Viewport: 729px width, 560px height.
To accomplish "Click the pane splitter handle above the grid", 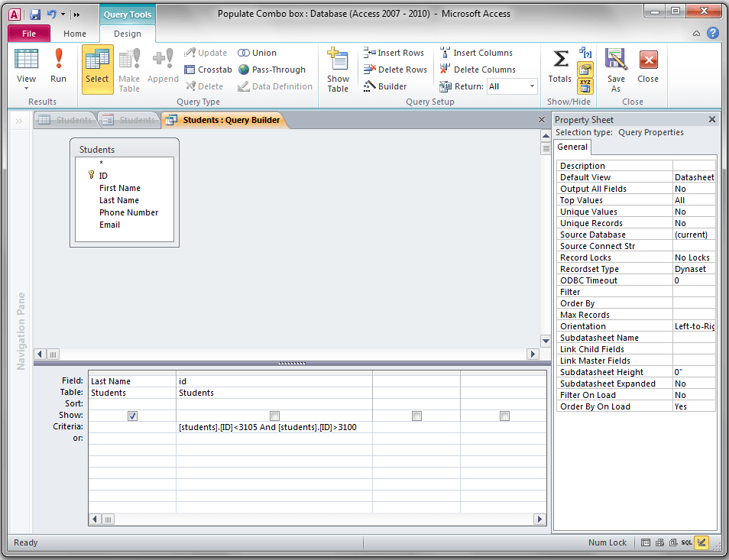I will 292,364.
